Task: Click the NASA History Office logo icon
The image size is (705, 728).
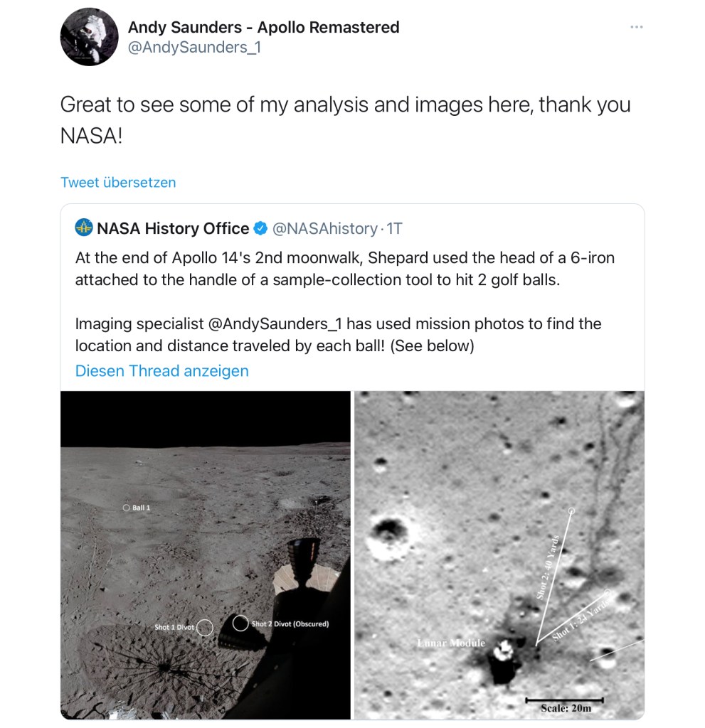Action: [85, 228]
